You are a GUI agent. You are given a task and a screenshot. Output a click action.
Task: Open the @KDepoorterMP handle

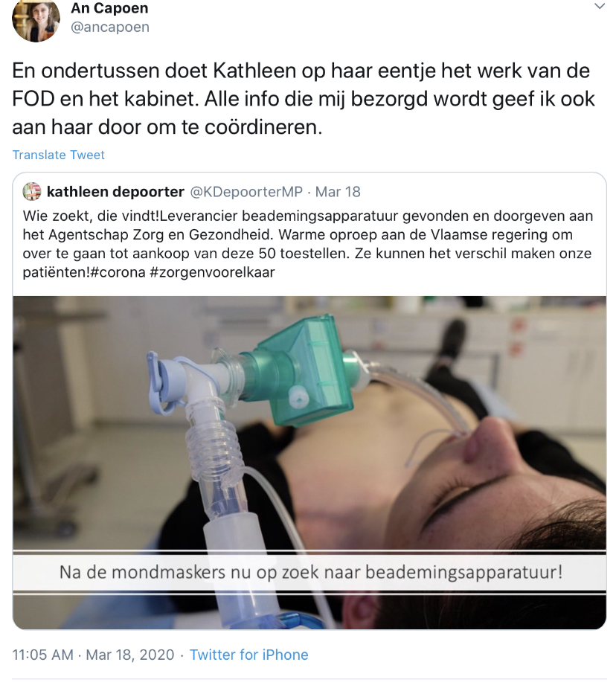point(246,192)
